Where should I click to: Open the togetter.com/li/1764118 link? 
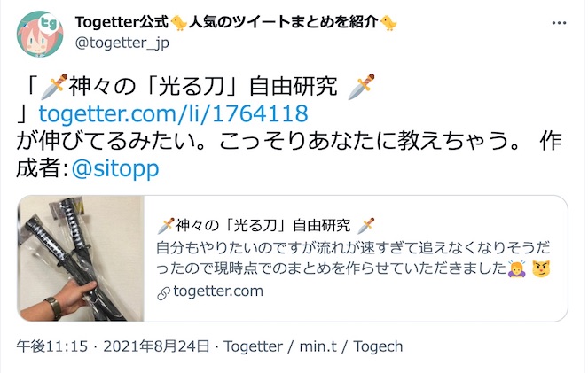(173, 113)
